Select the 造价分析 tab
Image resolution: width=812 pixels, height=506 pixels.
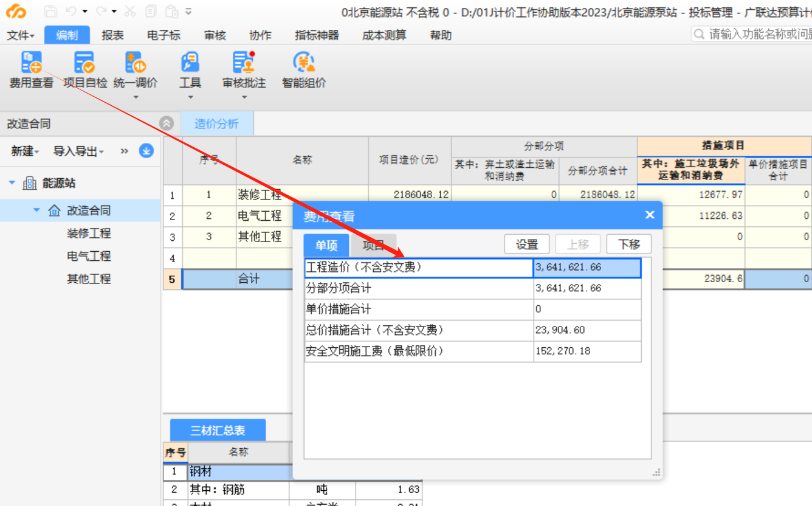tap(216, 123)
